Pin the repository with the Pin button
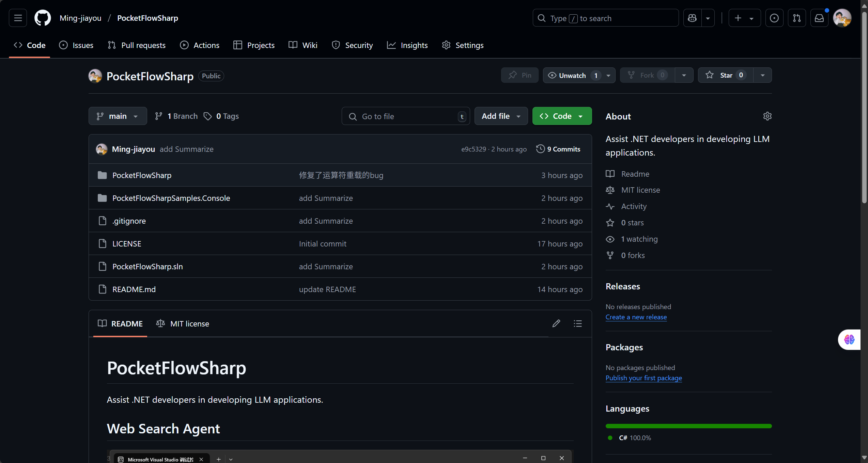This screenshot has width=868, height=463. 520,75
